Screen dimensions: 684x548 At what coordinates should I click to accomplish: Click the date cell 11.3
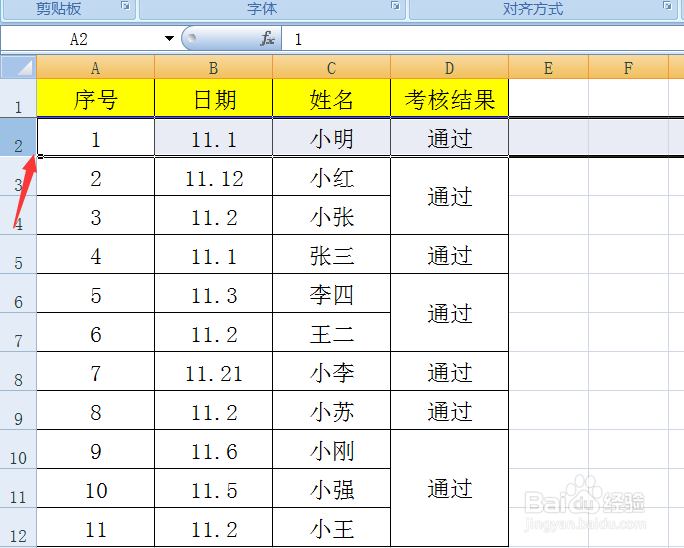pyautogui.click(x=213, y=293)
